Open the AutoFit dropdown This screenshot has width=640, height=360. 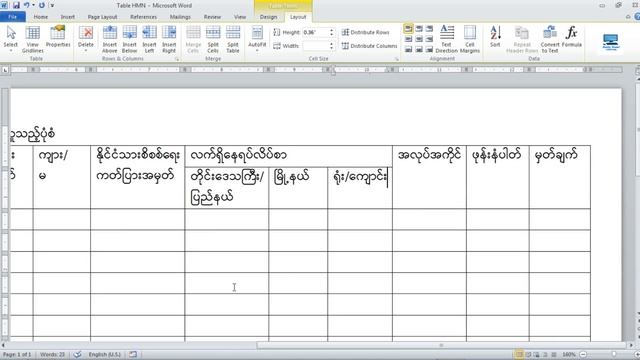(x=257, y=39)
